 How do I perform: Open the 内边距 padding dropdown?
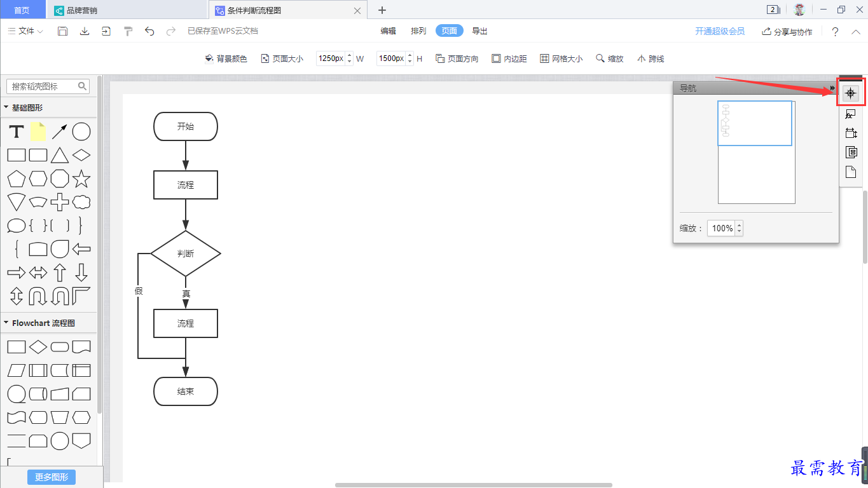click(509, 58)
